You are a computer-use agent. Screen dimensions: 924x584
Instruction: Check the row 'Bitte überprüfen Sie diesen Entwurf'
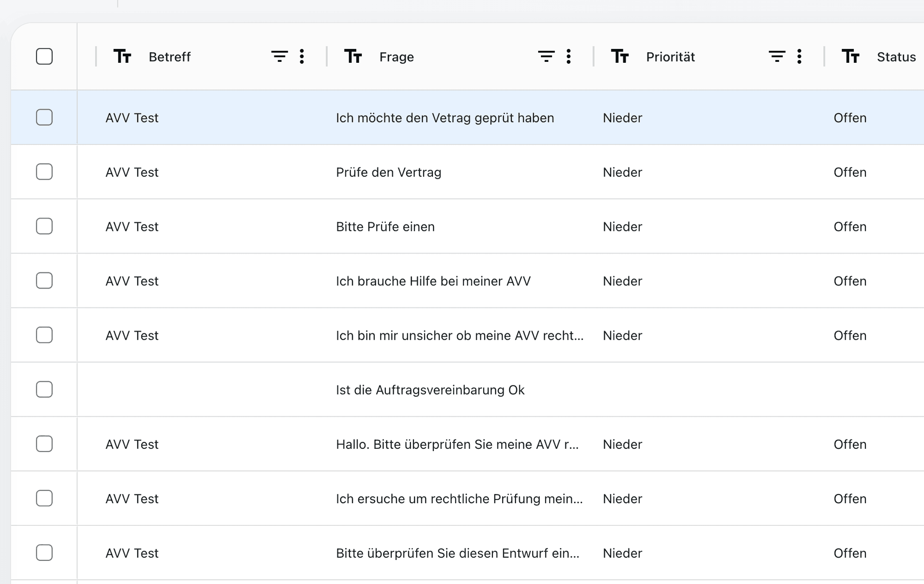pyautogui.click(x=44, y=553)
